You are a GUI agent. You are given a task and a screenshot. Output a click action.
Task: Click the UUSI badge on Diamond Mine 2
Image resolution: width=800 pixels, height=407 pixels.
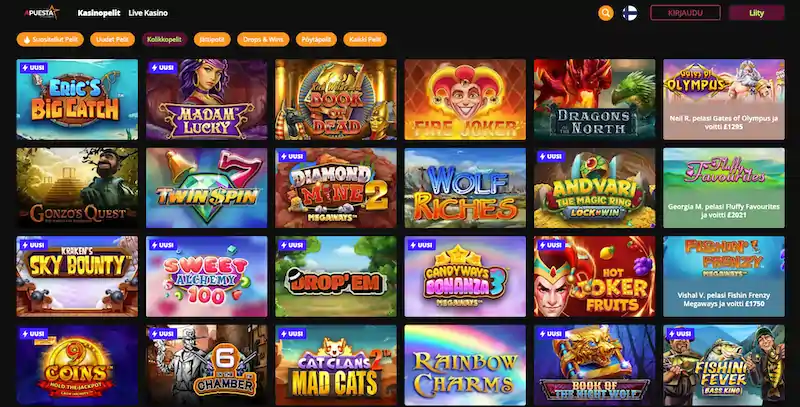tap(292, 156)
